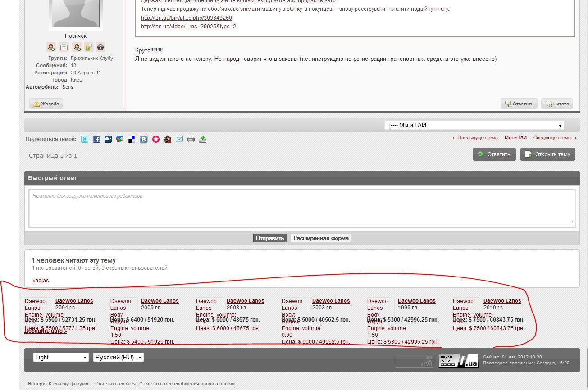Open vadjas user profile link
Viewport: 588px width, 390px height.
tap(41, 281)
